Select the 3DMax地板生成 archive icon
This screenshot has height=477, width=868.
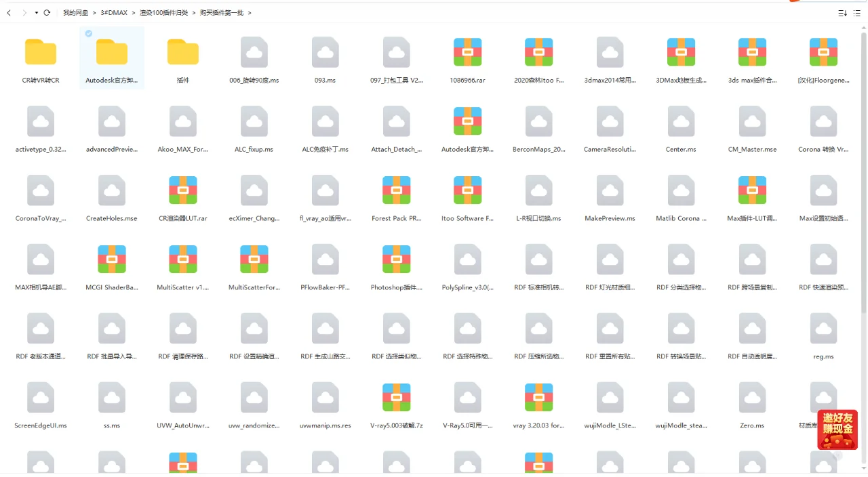tap(682, 52)
